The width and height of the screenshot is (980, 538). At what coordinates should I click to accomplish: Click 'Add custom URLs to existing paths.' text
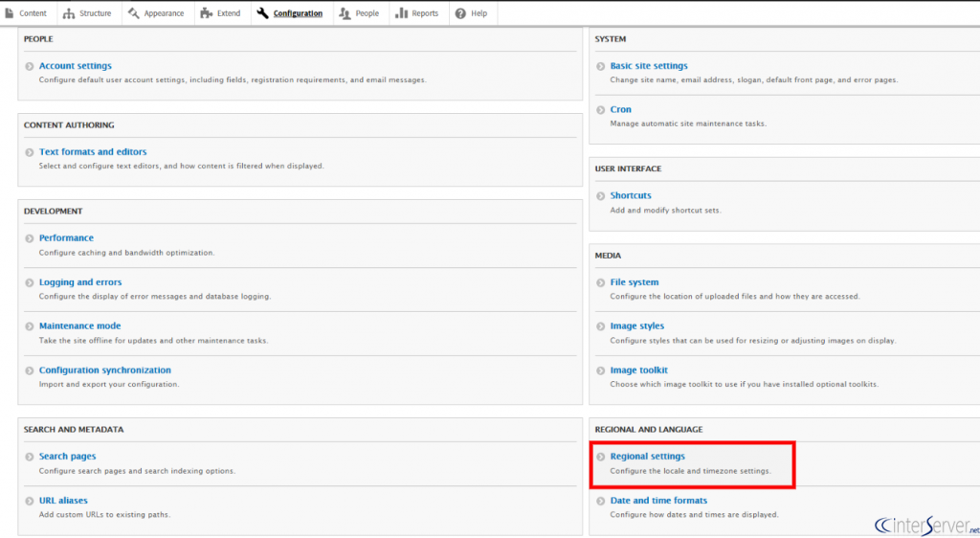(x=104, y=515)
